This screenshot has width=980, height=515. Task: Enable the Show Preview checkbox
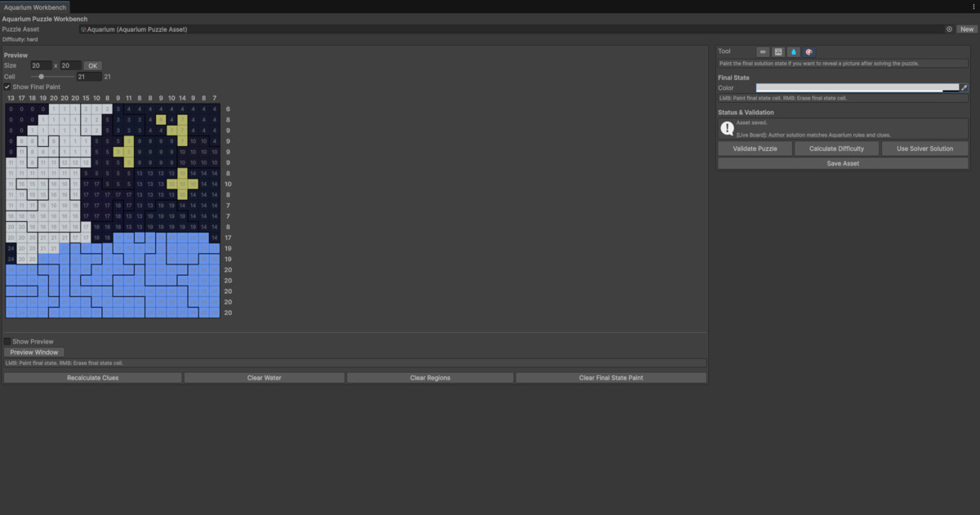tap(7, 341)
